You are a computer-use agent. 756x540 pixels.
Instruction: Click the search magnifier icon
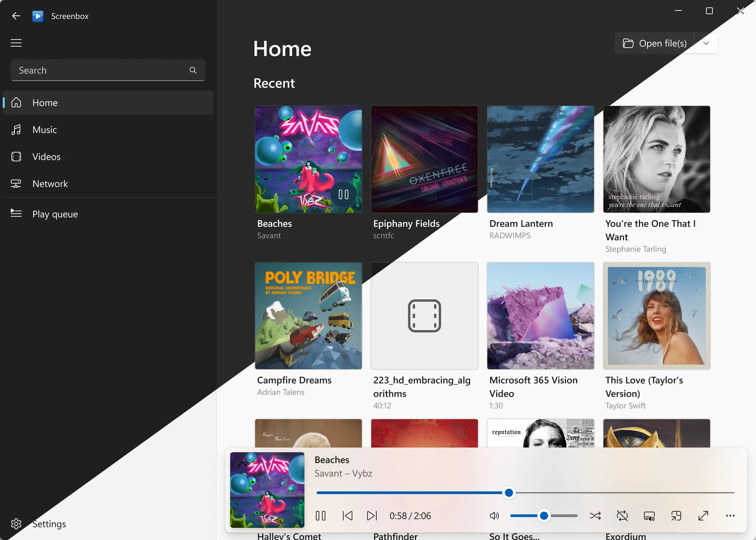click(x=193, y=70)
